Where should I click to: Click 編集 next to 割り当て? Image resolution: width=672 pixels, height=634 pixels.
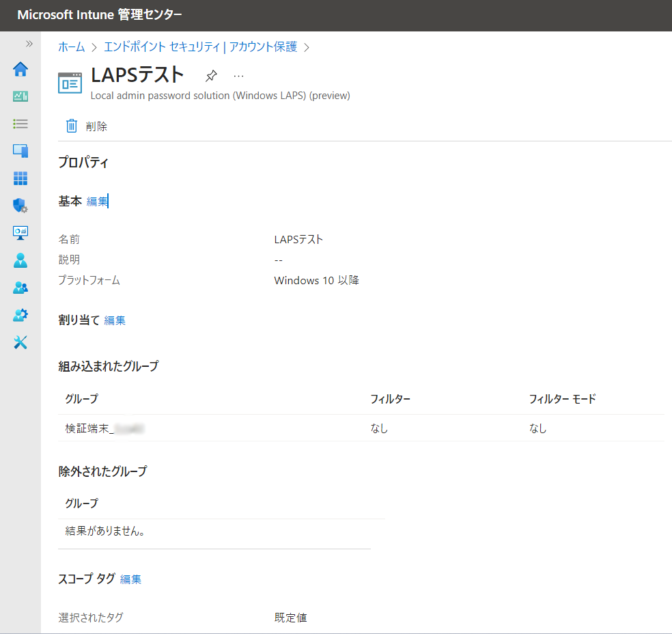pyautogui.click(x=115, y=320)
